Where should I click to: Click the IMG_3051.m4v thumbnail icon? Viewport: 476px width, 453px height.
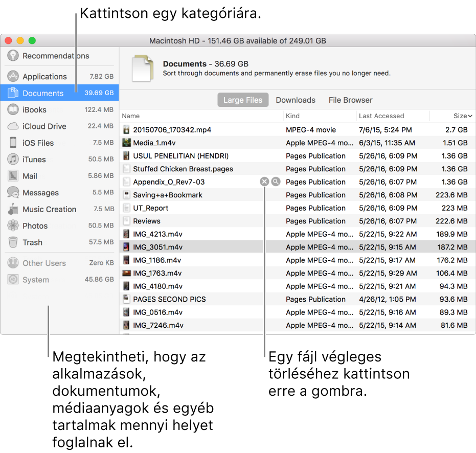(126, 247)
